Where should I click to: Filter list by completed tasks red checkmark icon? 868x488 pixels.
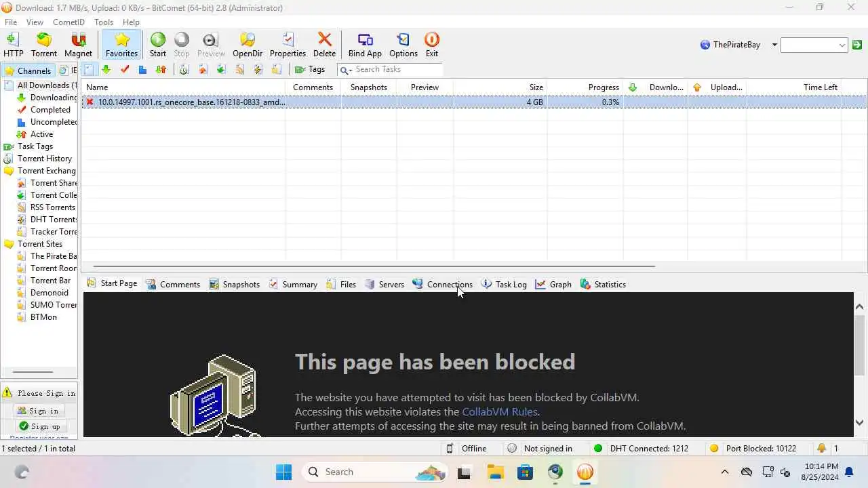click(125, 70)
